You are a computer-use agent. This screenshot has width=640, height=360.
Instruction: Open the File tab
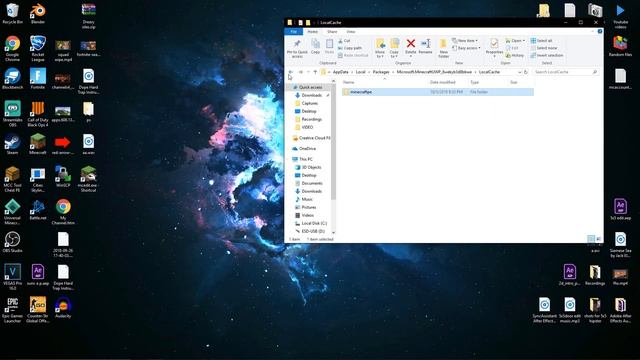tap(293, 31)
